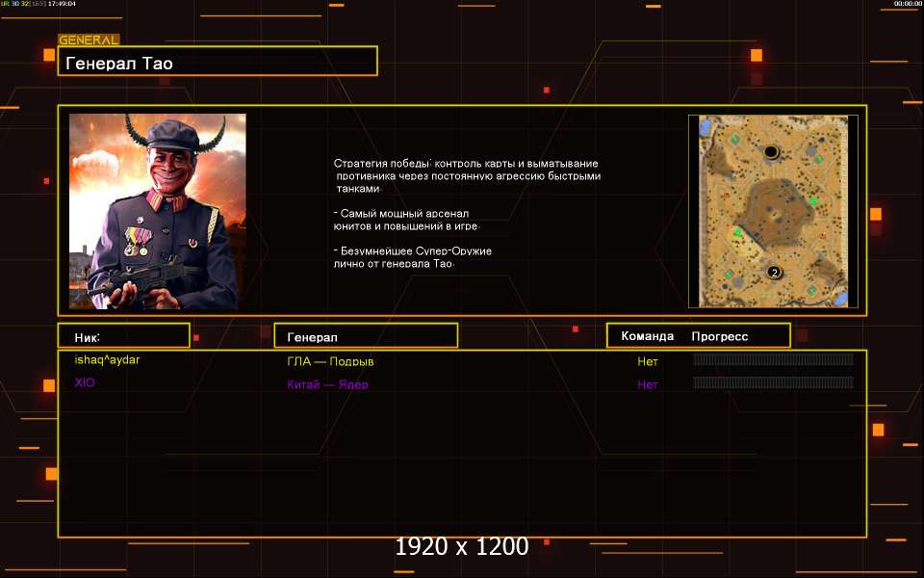
Task: Click the loading progress bar for XIO
Action: pyautogui.click(x=773, y=382)
